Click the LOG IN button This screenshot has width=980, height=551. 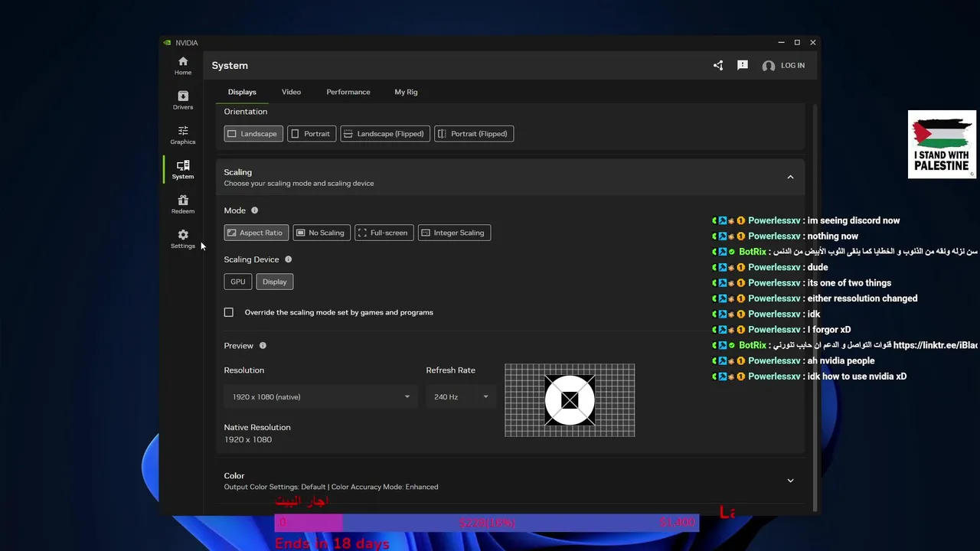pyautogui.click(x=792, y=66)
